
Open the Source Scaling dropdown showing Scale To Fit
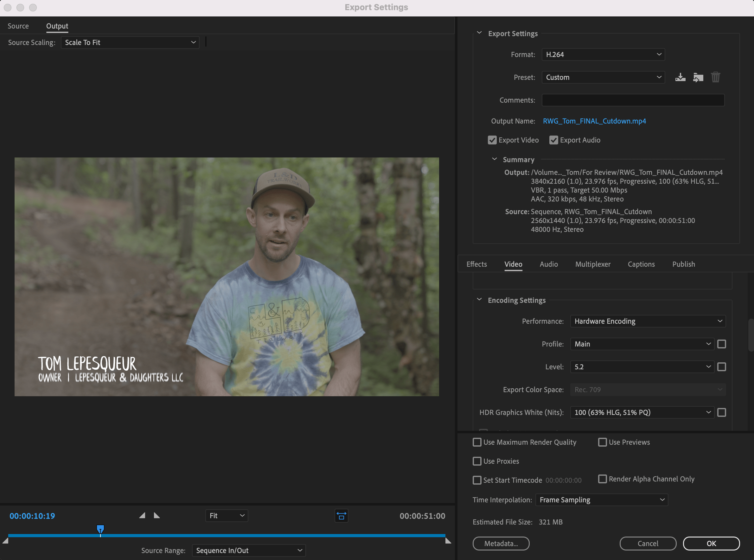click(130, 42)
